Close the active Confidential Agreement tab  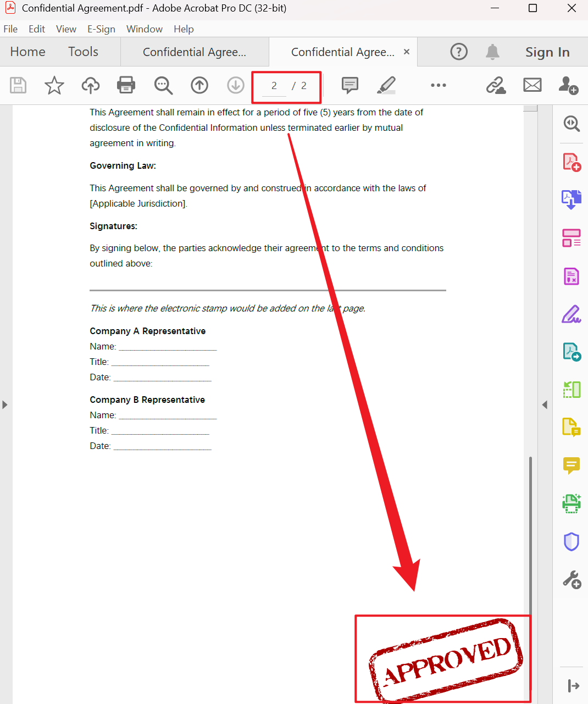tap(407, 52)
